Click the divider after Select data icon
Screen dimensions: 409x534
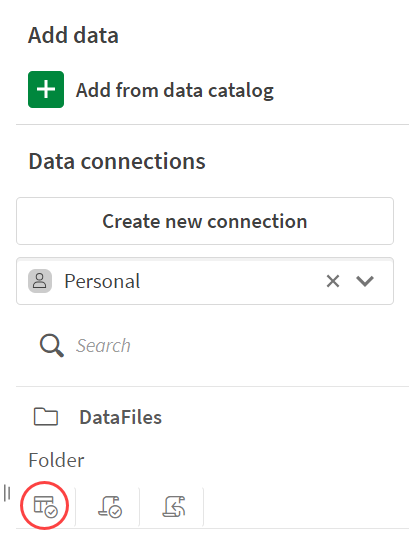pyautogui.click(x=75, y=507)
